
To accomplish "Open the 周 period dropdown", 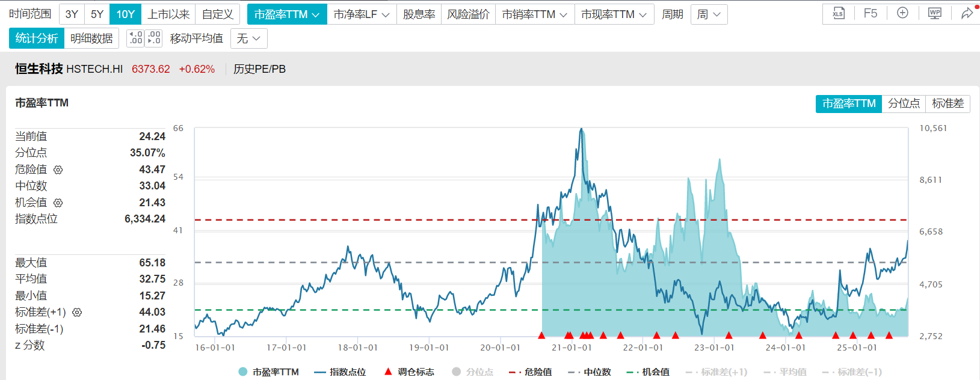I will (x=709, y=14).
